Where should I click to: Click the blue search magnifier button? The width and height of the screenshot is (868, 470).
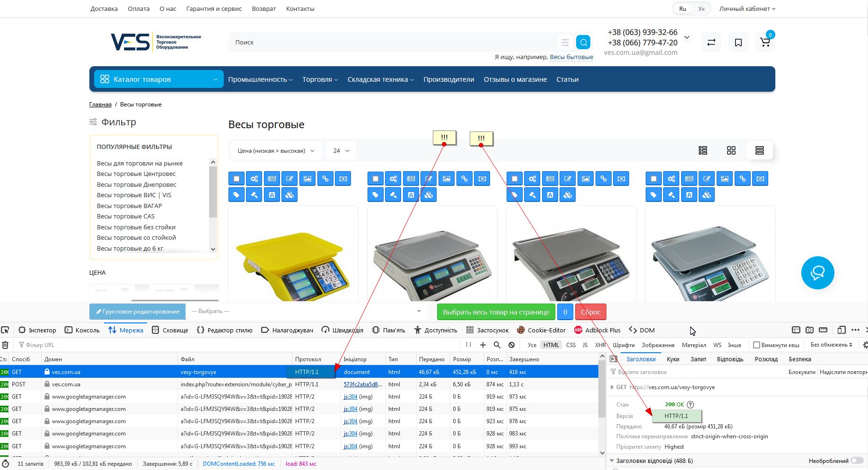point(583,43)
